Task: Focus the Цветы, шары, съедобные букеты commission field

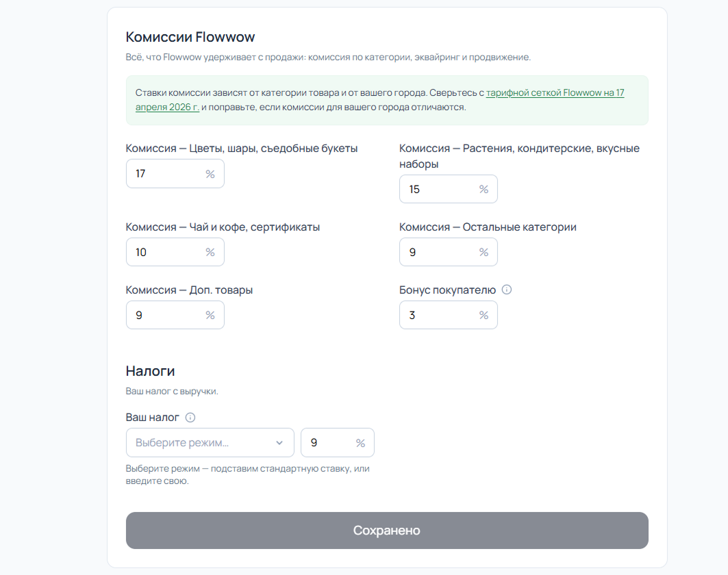Action: pos(175,174)
